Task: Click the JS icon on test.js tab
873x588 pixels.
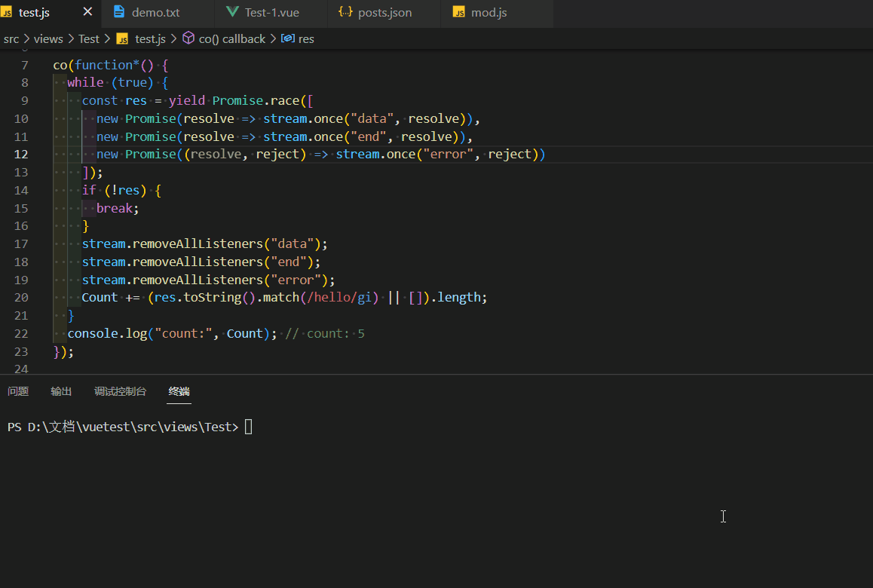Action: tap(7, 12)
